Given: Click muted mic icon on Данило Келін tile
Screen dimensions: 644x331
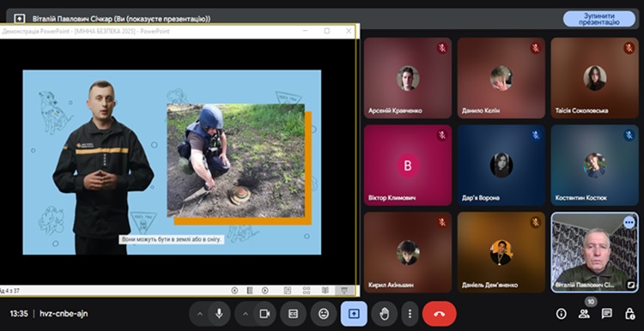Looking at the screenshot, I should pyautogui.click(x=536, y=48).
